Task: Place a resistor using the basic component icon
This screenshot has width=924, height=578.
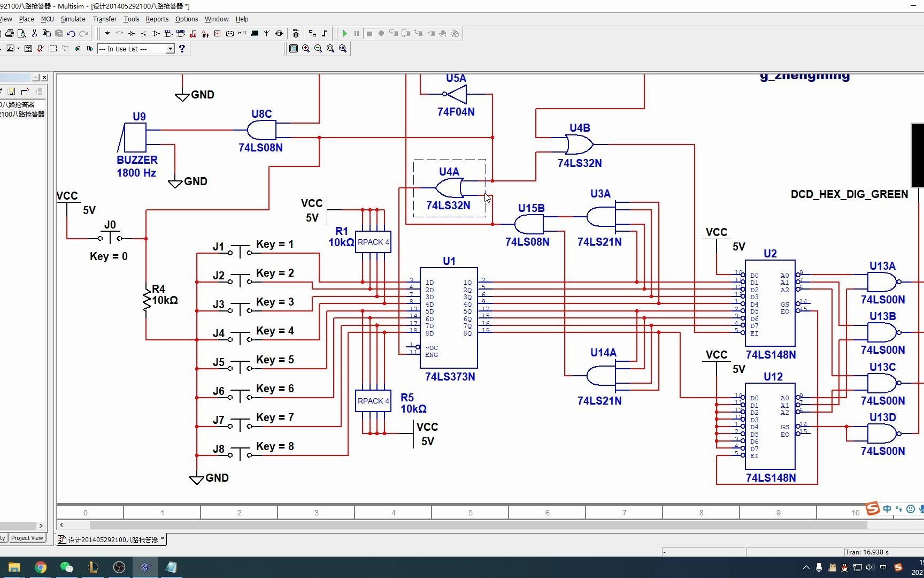Action: (x=119, y=33)
